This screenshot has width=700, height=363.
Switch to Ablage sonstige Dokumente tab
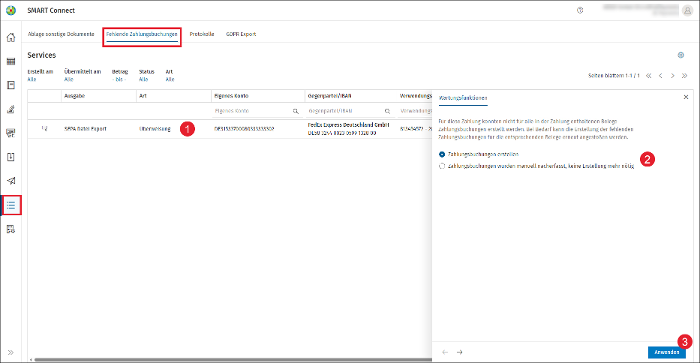[61, 34]
